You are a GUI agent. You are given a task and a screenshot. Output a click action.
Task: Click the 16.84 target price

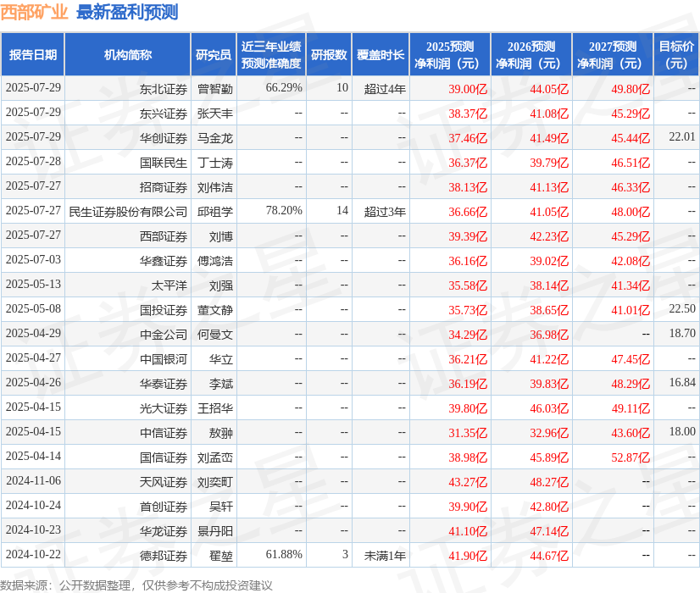coord(682,382)
